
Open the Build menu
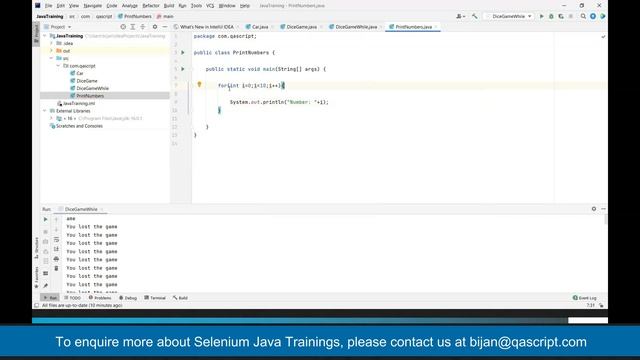point(169,6)
